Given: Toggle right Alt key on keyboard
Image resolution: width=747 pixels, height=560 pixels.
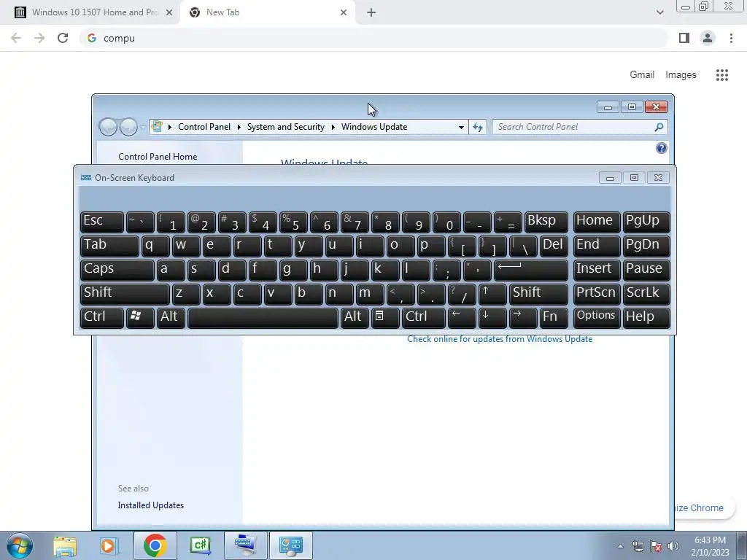Looking at the screenshot, I should (355, 318).
